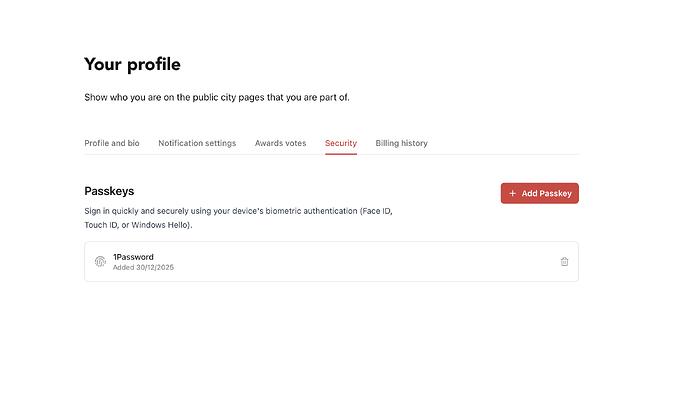Image resolution: width=690 pixels, height=420 pixels.
Task: View the Billing history tab
Action: click(401, 143)
